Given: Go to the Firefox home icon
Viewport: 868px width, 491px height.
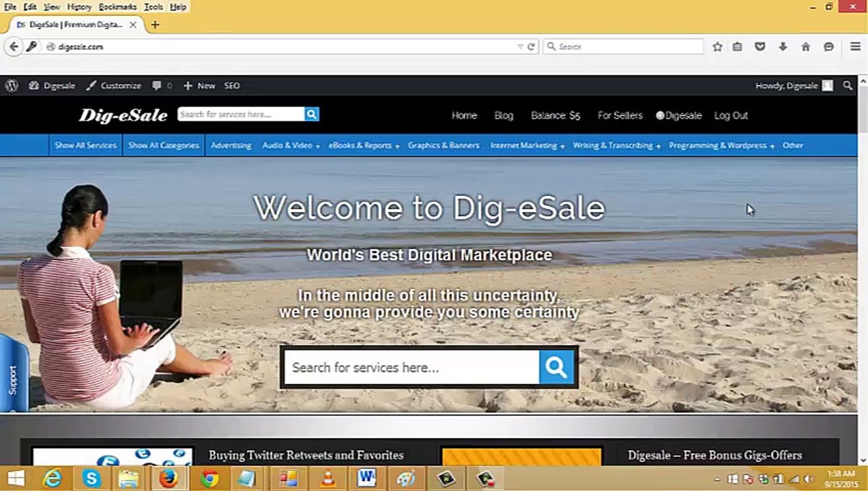Looking at the screenshot, I should click(x=806, y=46).
